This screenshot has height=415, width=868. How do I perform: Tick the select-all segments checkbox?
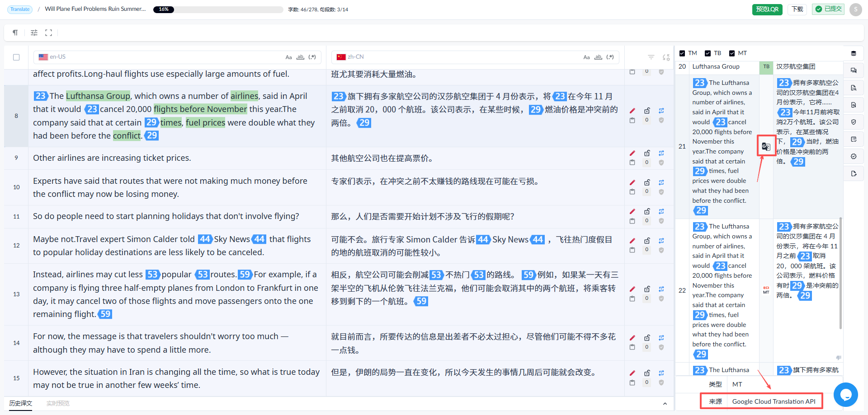click(16, 57)
